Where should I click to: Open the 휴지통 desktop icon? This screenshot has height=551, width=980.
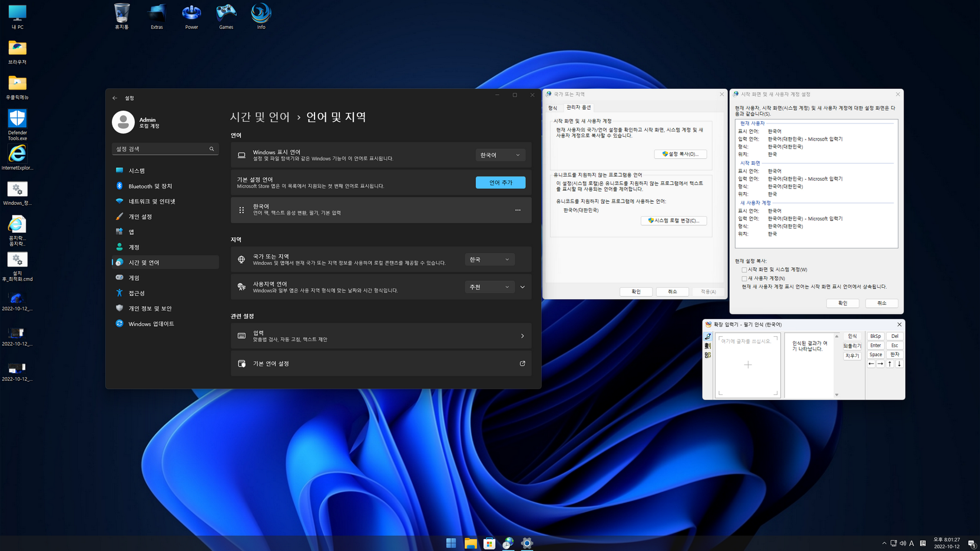(122, 16)
